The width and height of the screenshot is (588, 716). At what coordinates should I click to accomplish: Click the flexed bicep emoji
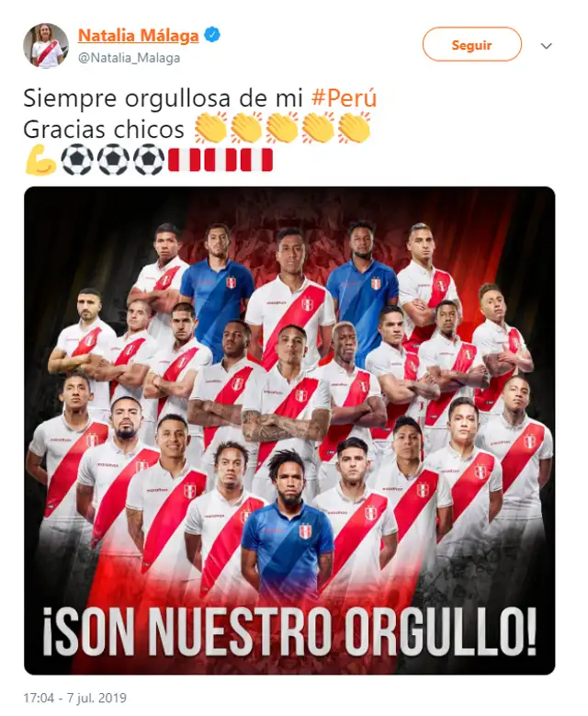pos(40,160)
